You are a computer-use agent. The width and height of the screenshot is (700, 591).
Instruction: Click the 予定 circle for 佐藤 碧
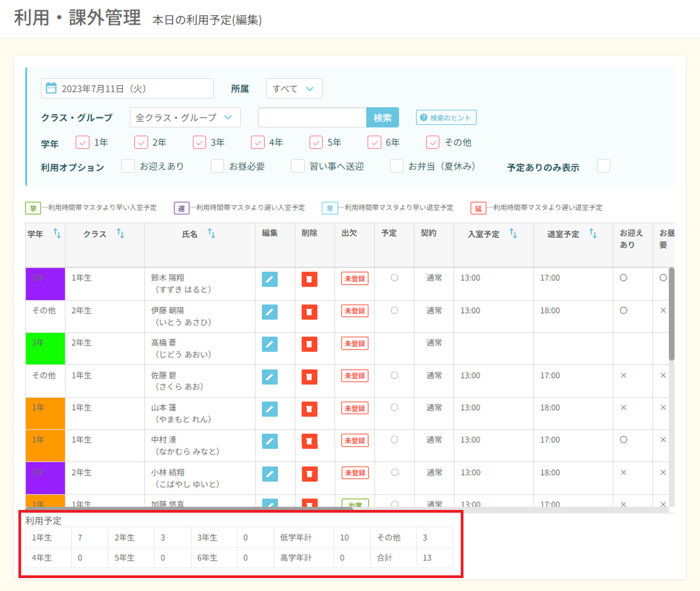(x=394, y=375)
